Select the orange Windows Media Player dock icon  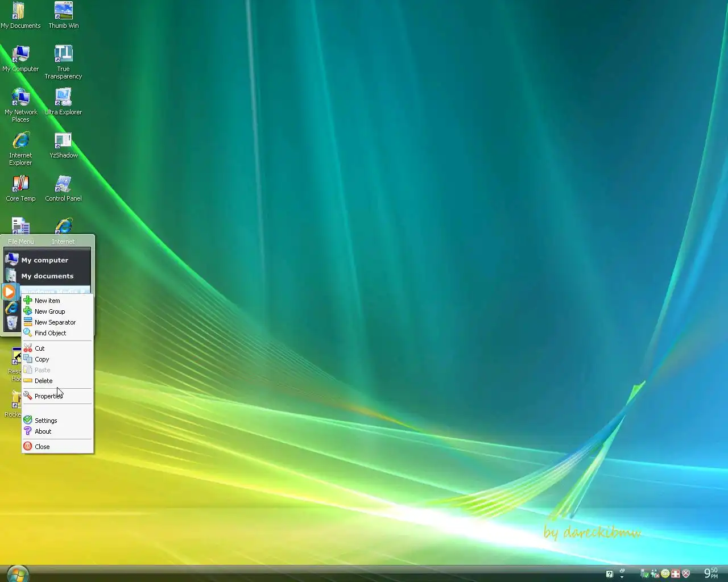click(x=9, y=292)
